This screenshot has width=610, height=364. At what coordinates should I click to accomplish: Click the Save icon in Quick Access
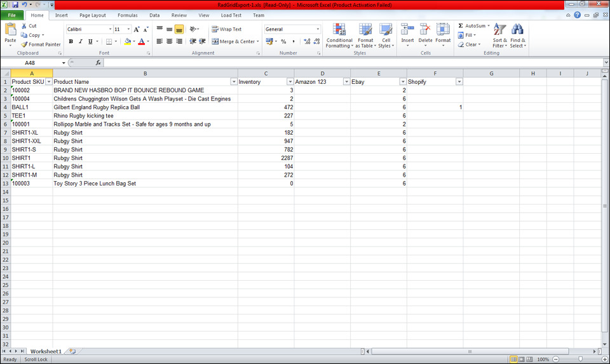click(x=15, y=4)
